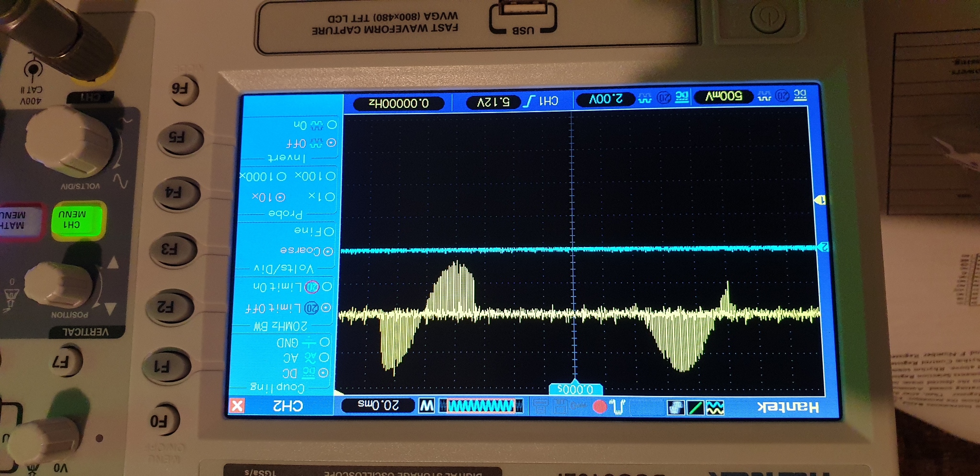Push the F2 hardware button

[x=169, y=307]
